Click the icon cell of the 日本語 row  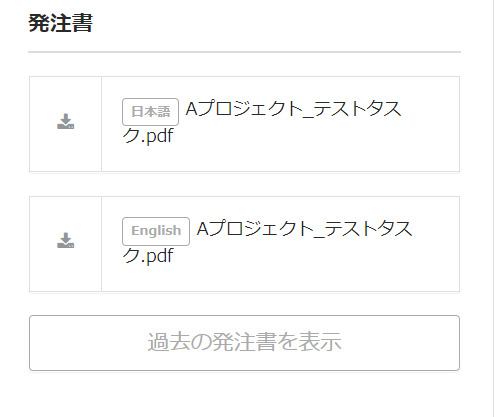pyautogui.click(x=66, y=124)
